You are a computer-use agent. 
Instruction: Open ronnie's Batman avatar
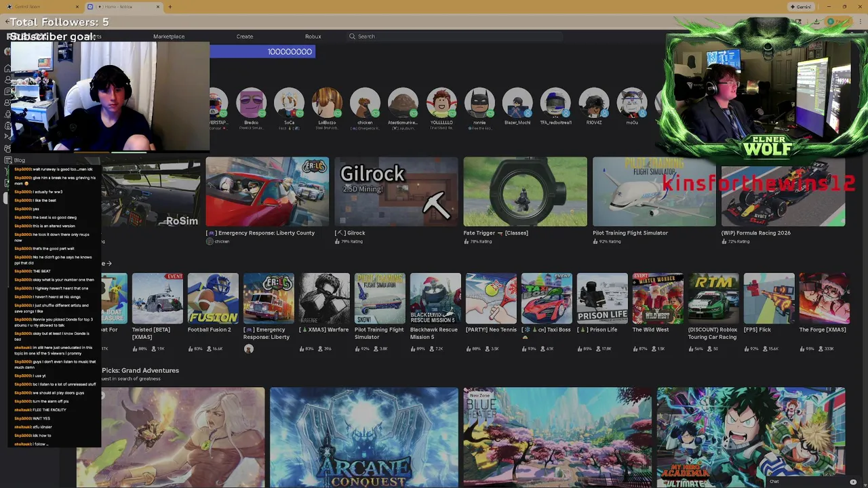click(479, 104)
